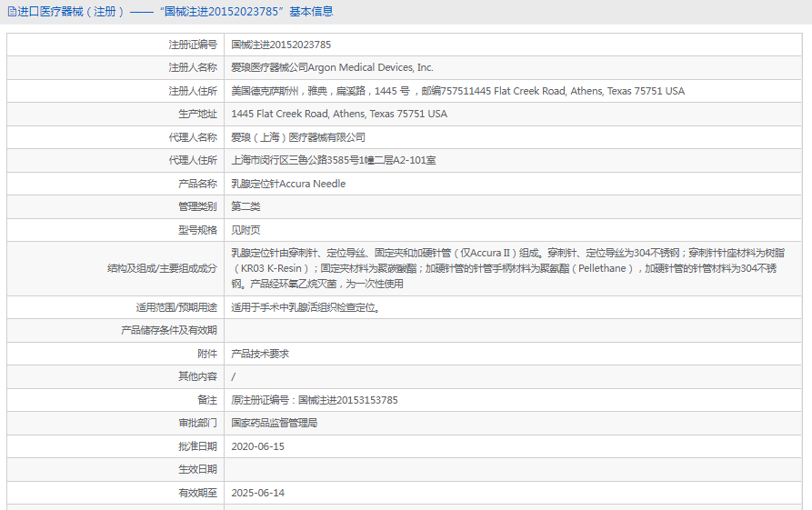The image size is (812, 510).
Task: Click the label 代理人名称
Action: 193,136
